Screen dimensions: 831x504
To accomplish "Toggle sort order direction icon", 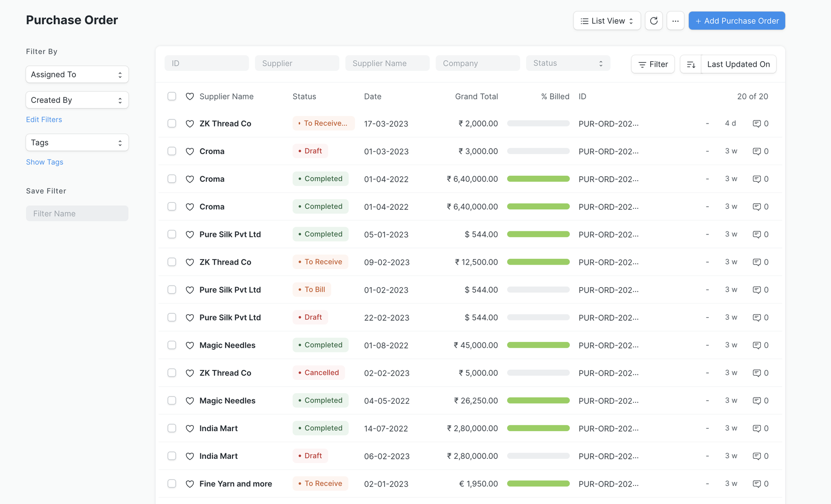I will (x=691, y=64).
